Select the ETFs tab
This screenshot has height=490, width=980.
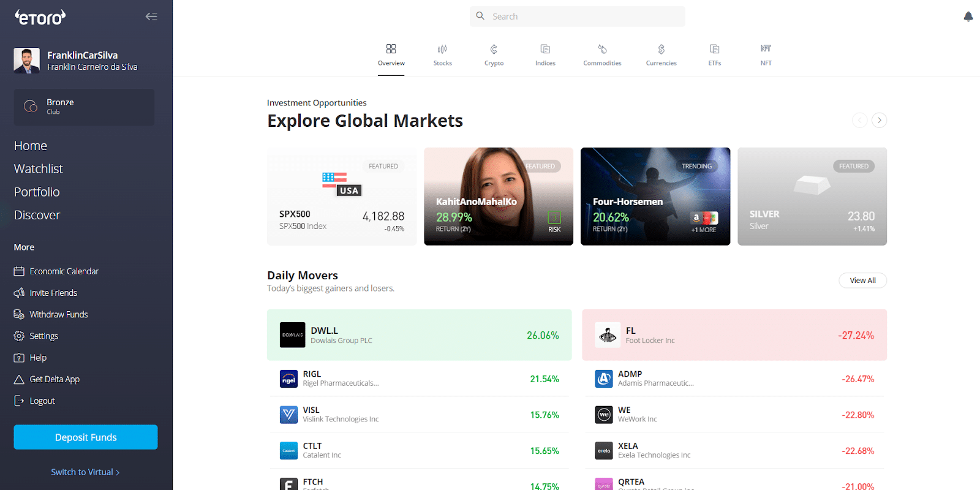[x=715, y=55]
